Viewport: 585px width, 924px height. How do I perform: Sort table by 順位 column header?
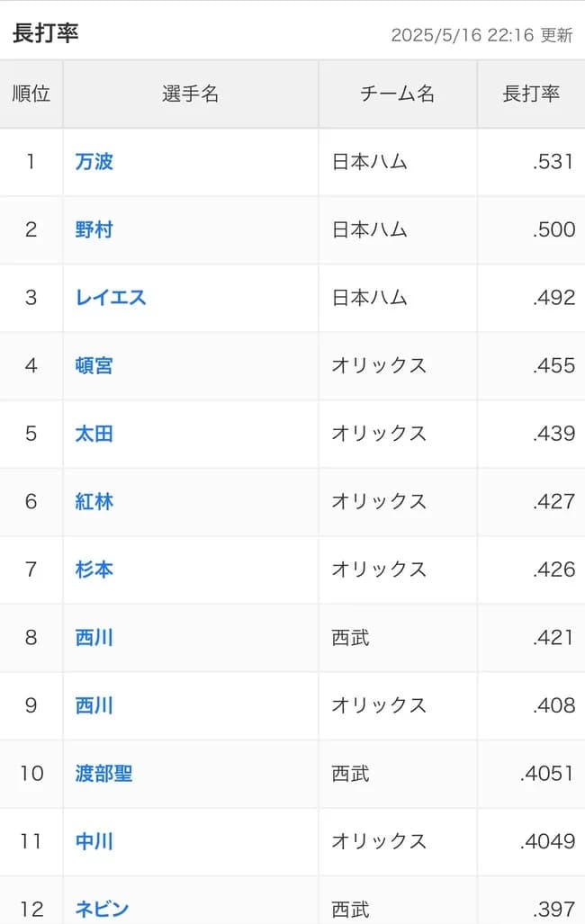31,94
